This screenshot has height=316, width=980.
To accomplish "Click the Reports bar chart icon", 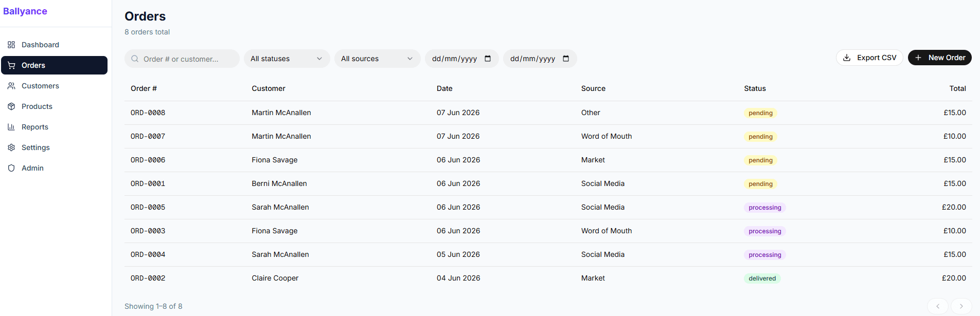I will pyautogui.click(x=11, y=127).
